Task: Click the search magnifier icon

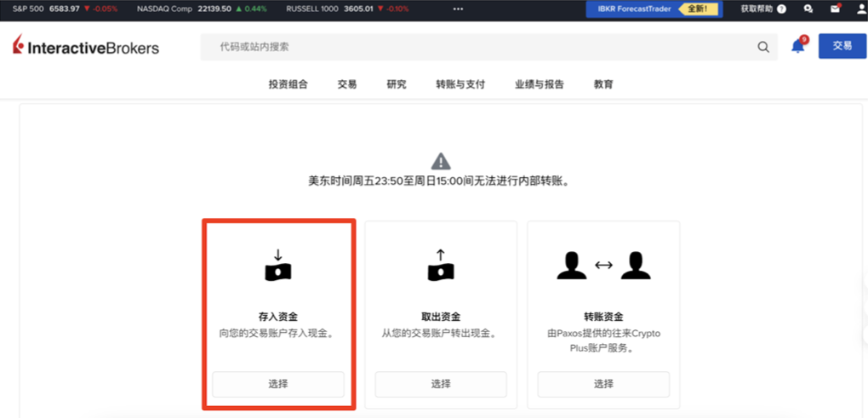Action: coord(763,47)
